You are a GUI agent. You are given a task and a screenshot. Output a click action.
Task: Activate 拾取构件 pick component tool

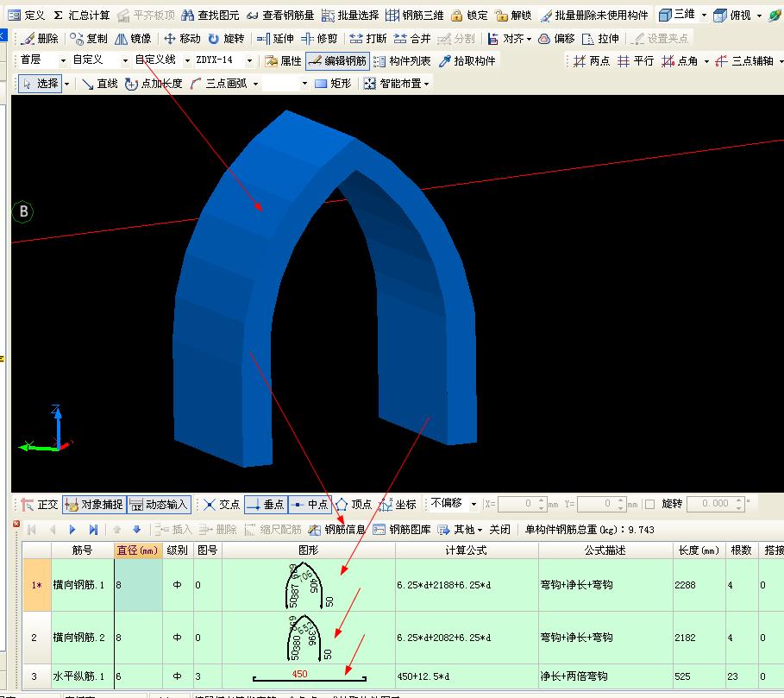467,60
